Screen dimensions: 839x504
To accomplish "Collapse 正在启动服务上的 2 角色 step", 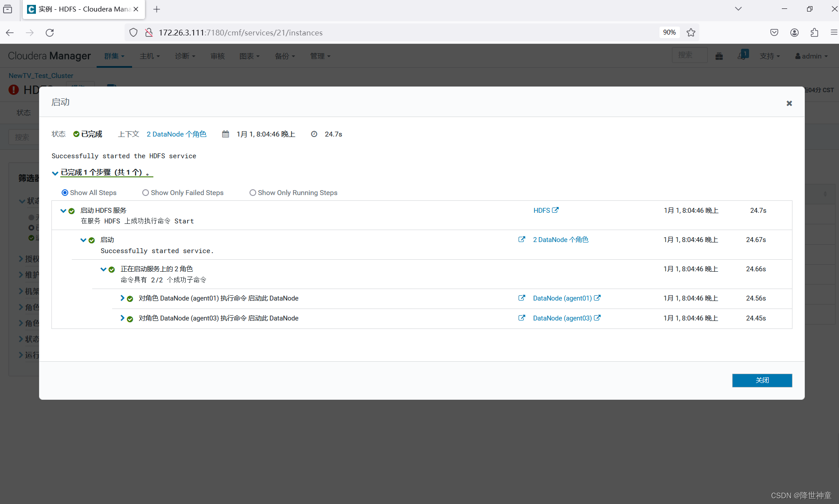I will 103,269.
